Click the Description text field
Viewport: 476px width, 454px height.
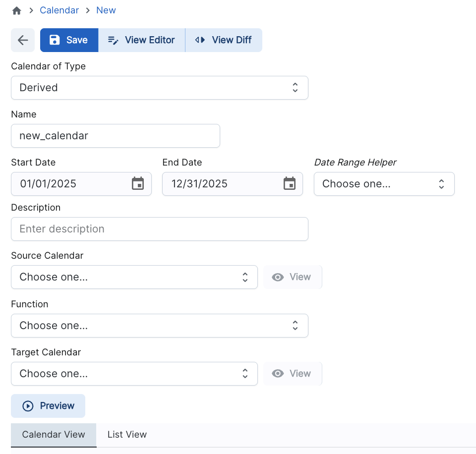point(159,229)
